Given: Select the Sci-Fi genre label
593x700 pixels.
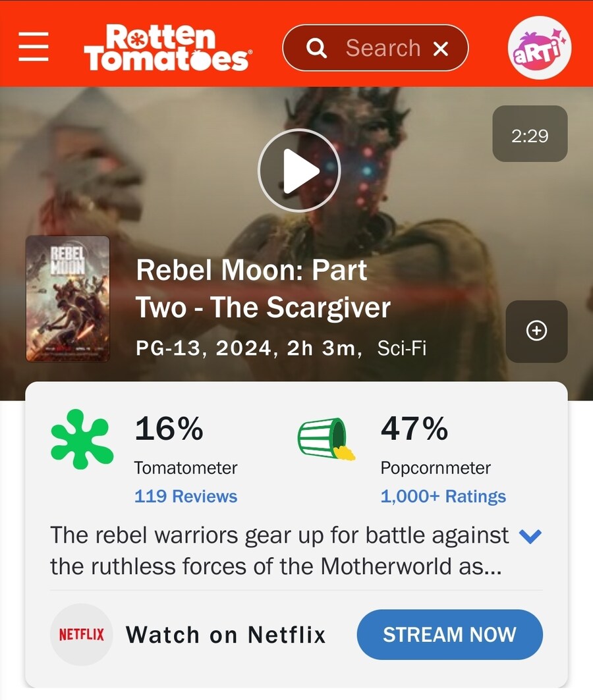Looking at the screenshot, I should click(402, 348).
